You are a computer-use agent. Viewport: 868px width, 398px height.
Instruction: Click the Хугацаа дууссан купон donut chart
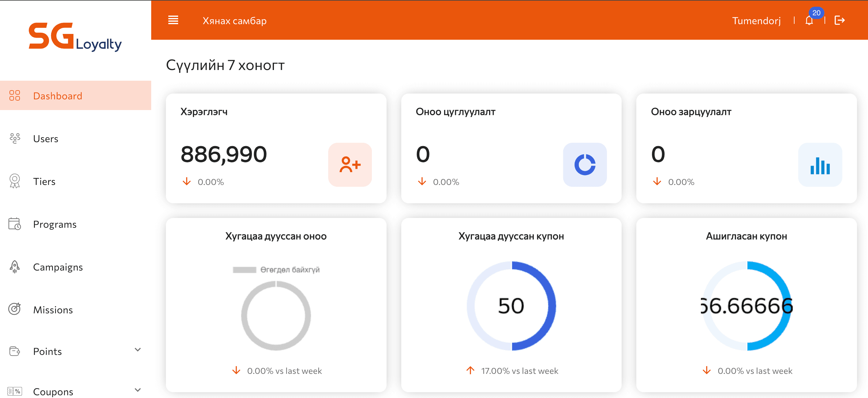511,306
